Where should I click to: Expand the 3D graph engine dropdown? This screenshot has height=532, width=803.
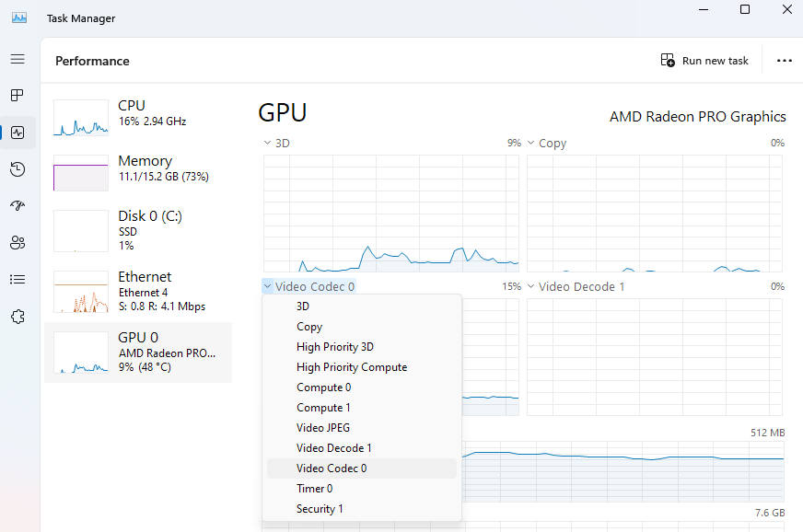[x=276, y=143]
